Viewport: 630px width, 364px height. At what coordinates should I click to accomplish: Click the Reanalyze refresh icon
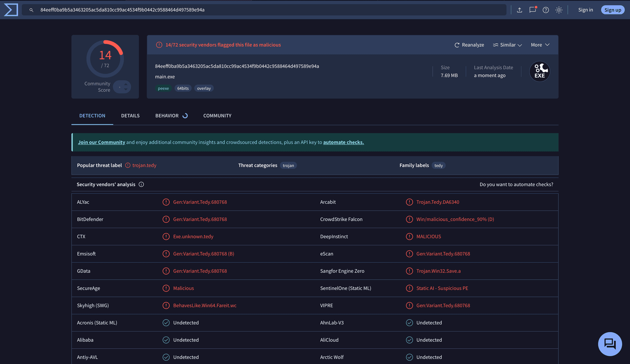point(457,45)
